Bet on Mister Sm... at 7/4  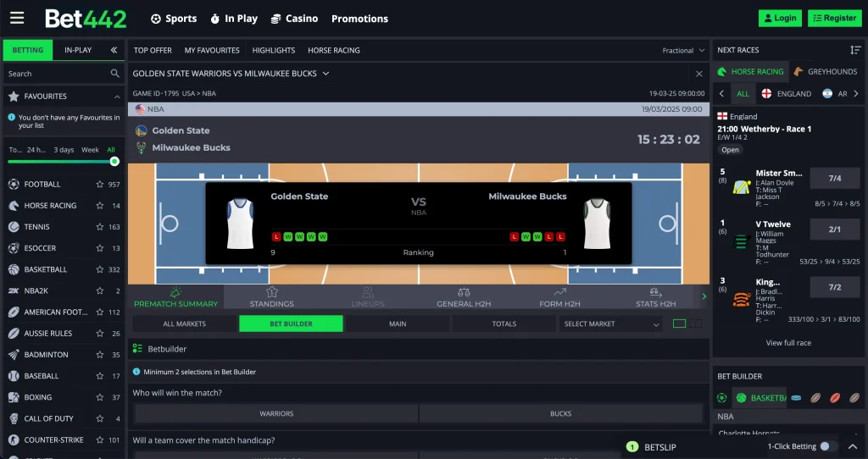(x=835, y=178)
